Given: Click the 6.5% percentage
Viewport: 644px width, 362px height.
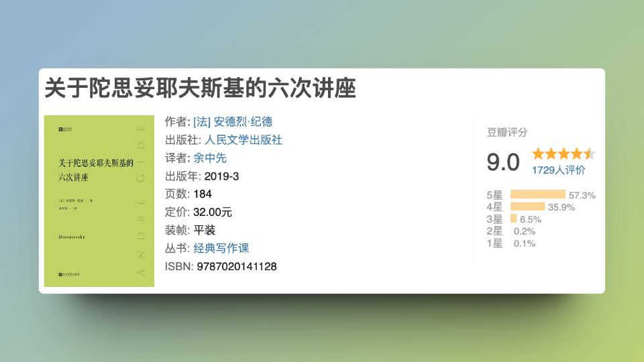Looking at the screenshot, I should click(531, 220).
